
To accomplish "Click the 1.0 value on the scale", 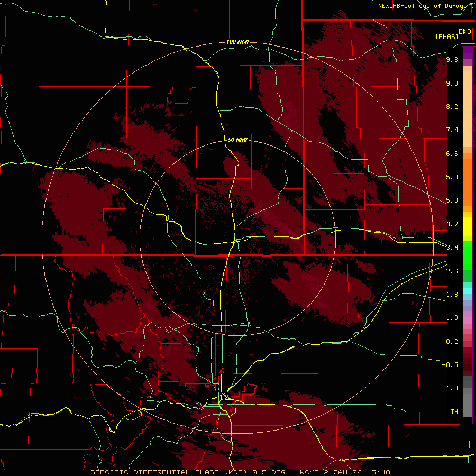I will point(452,318).
